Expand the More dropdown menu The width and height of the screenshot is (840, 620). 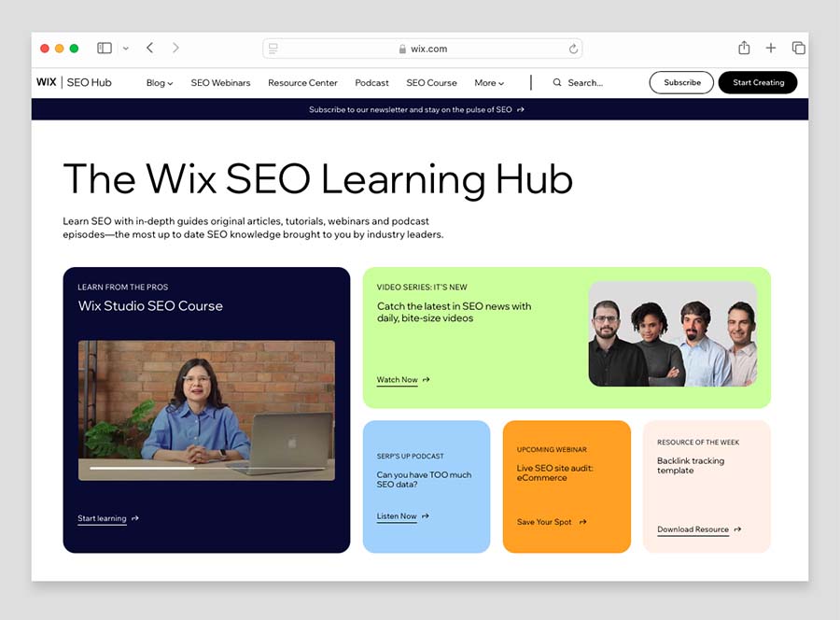coord(489,83)
